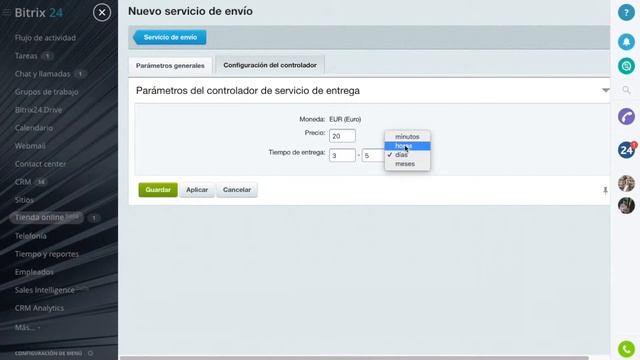
Task: Open notifications bell icon
Action: [626, 42]
